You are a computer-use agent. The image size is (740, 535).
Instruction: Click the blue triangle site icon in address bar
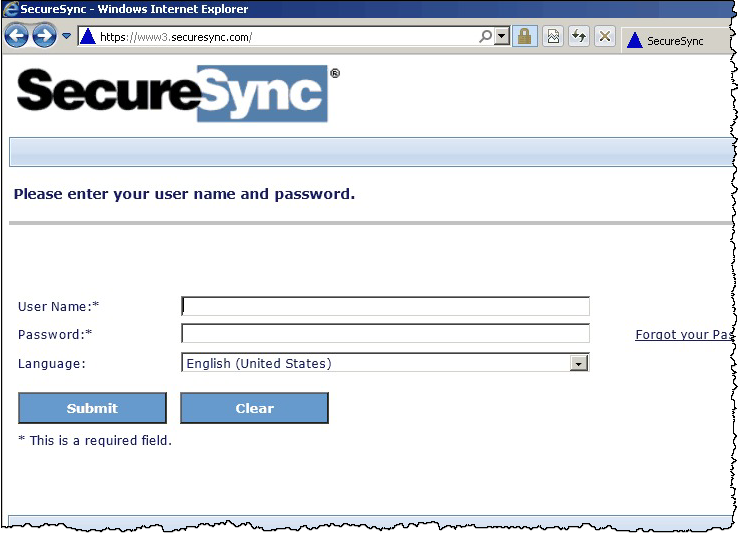pos(88,36)
